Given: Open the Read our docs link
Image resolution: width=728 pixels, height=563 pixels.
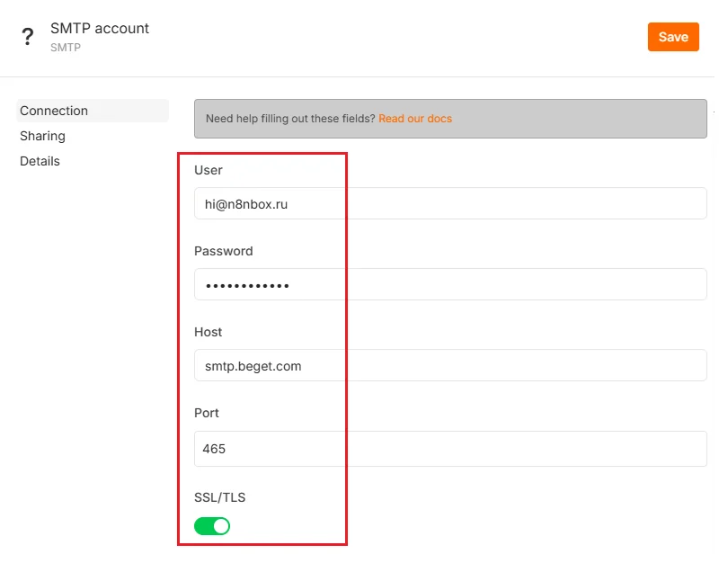Looking at the screenshot, I should tap(415, 119).
